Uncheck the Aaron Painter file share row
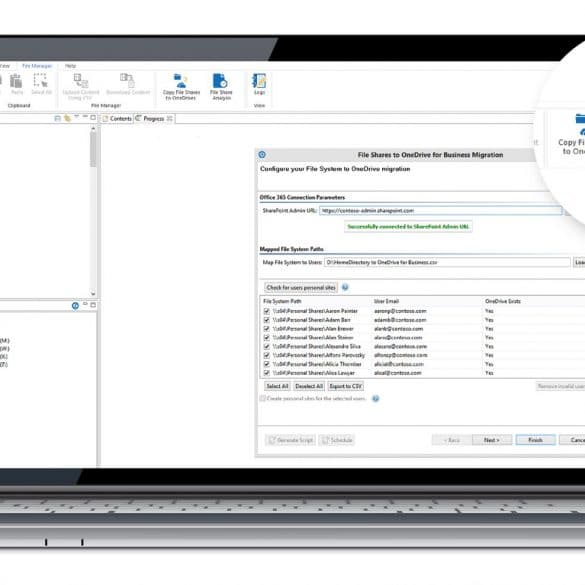Image resolution: width=585 pixels, height=585 pixels. (266, 311)
